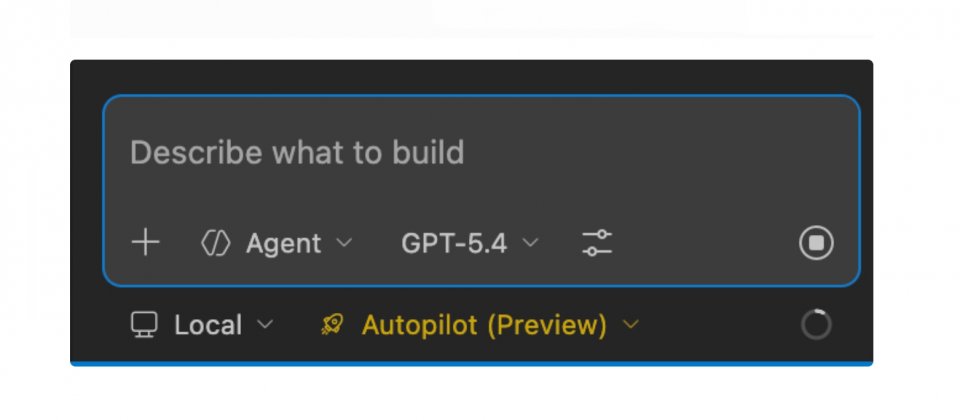
Task: Expand the GPT-5.4 model chevron
Action: [x=531, y=243]
